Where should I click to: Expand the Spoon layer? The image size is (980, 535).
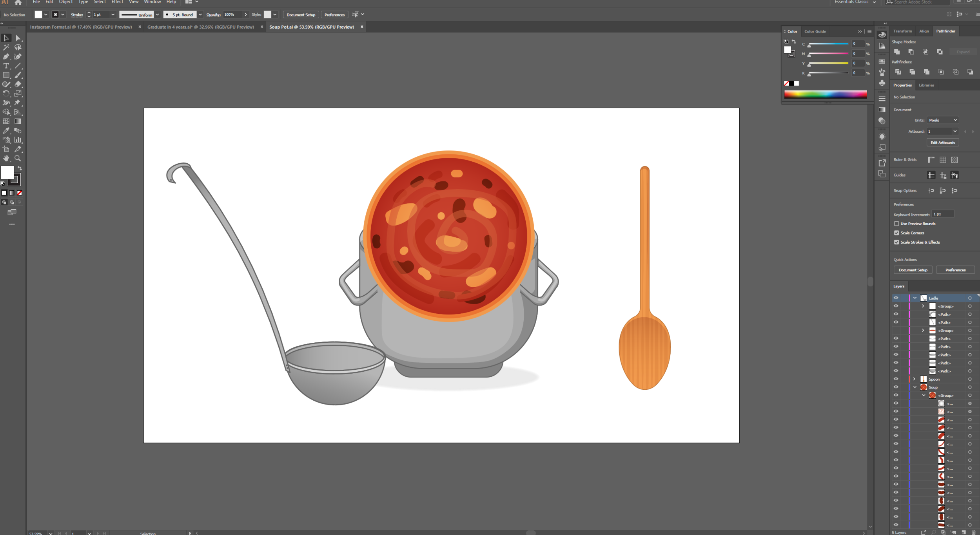(x=914, y=379)
